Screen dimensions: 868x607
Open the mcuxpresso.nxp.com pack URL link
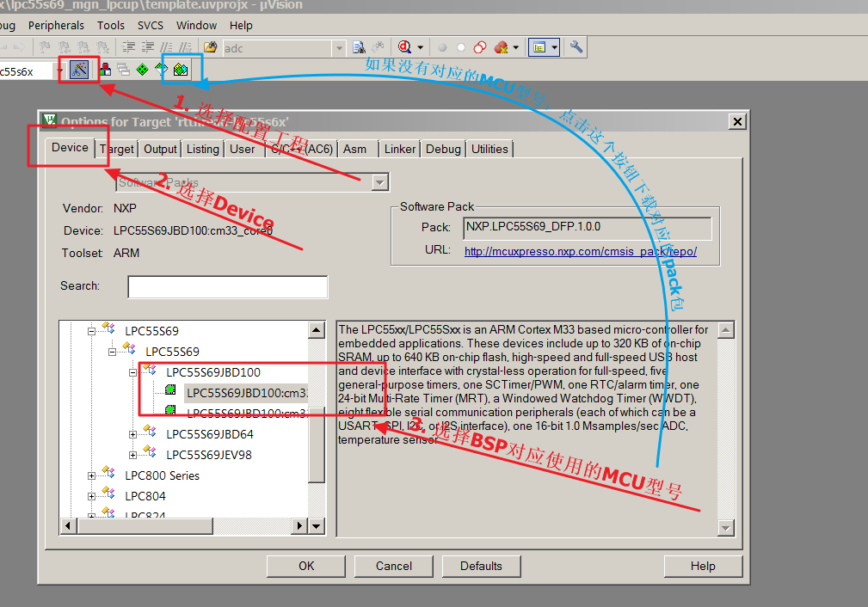[580, 252]
